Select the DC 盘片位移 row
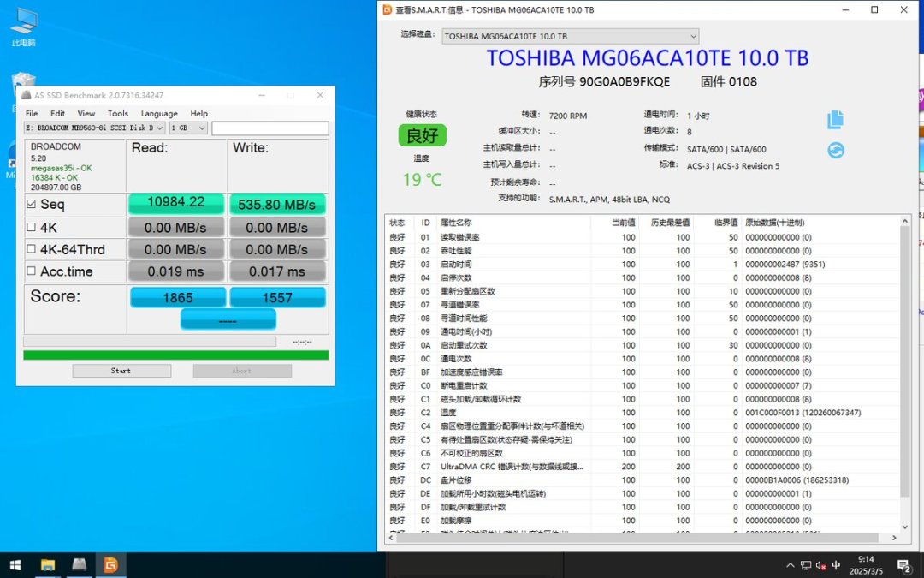Viewport: 924px width, 578px height. tap(643, 480)
